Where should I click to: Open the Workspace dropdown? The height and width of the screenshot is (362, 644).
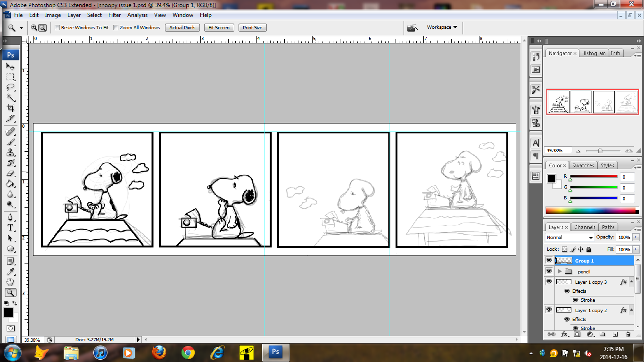(x=442, y=27)
